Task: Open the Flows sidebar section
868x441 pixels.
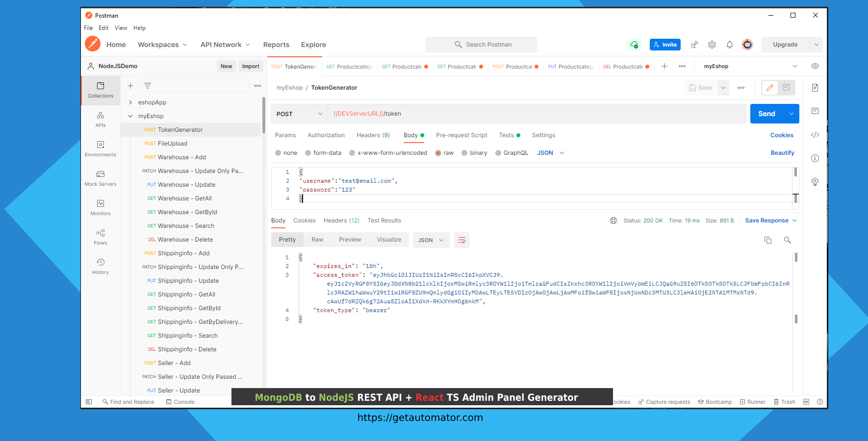Action: (101, 237)
